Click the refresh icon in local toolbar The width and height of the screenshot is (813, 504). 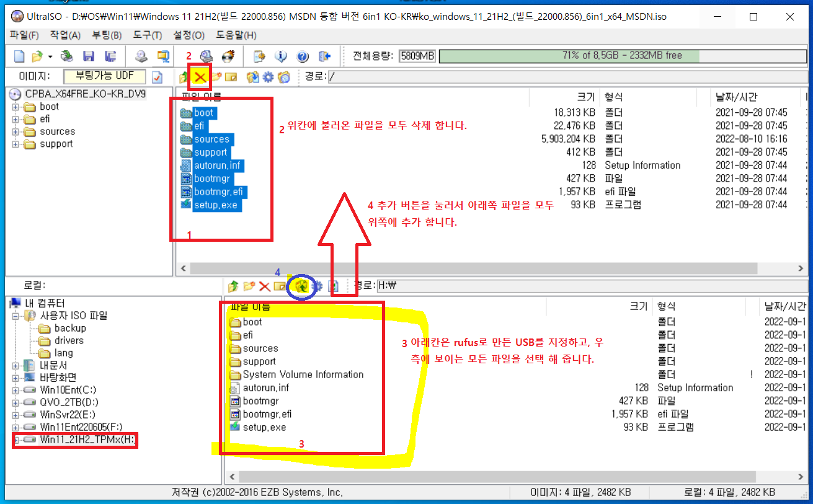[x=333, y=286]
